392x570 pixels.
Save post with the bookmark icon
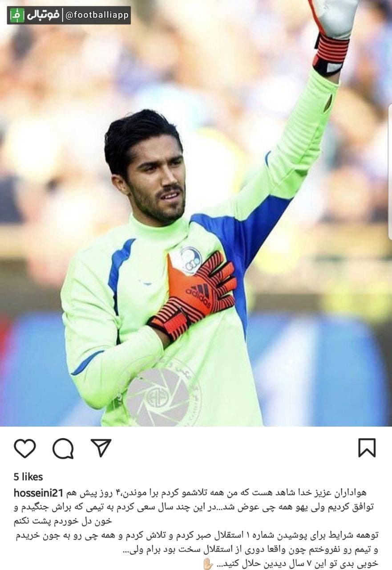367,448
